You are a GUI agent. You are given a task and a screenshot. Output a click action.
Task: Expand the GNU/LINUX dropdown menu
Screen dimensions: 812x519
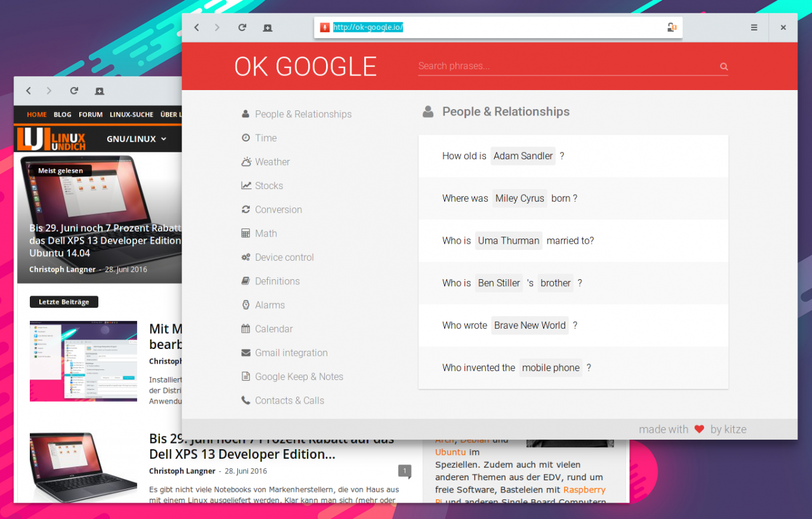[x=136, y=138]
